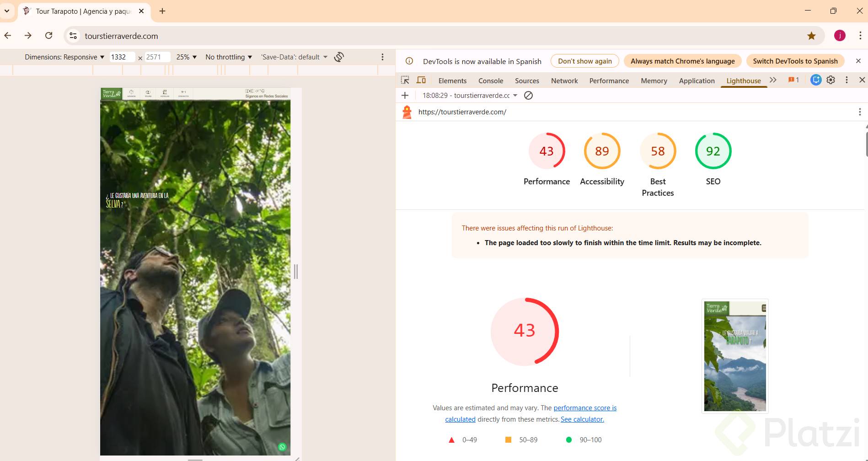Open the No throttling dropdown
The image size is (868, 461).
point(229,57)
